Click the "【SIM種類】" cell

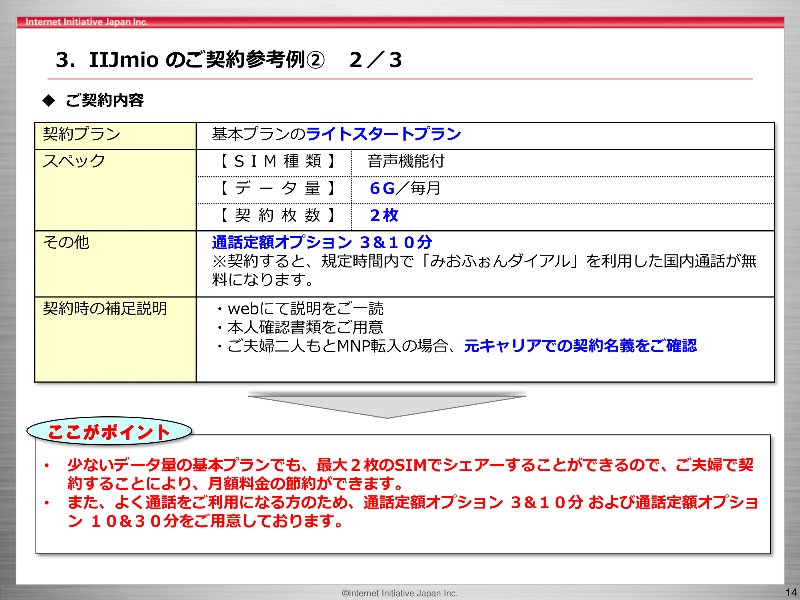[x=274, y=163]
